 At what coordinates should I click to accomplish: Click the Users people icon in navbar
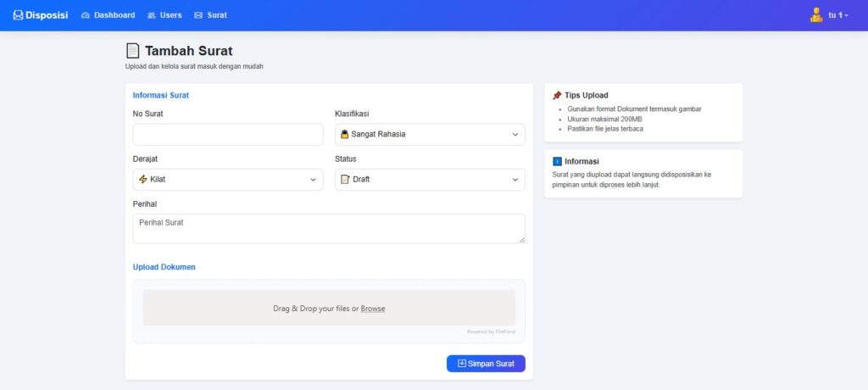pos(151,15)
